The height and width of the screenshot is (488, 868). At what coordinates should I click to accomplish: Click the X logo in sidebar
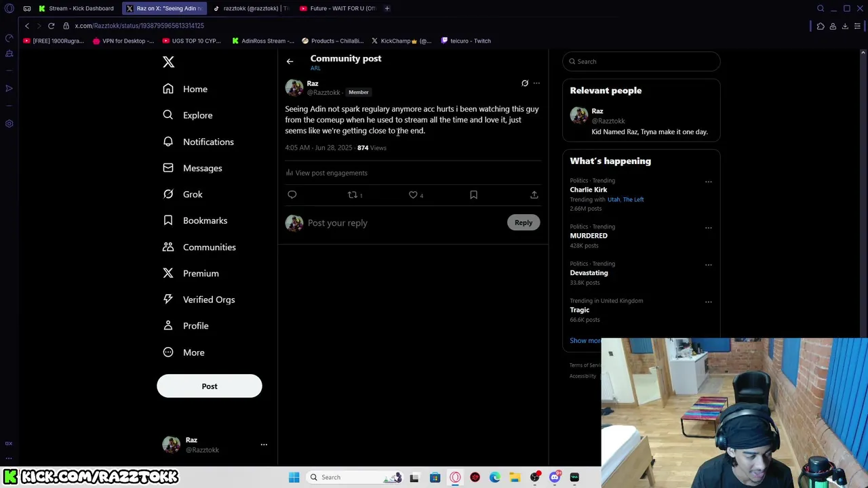[x=169, y=62]
